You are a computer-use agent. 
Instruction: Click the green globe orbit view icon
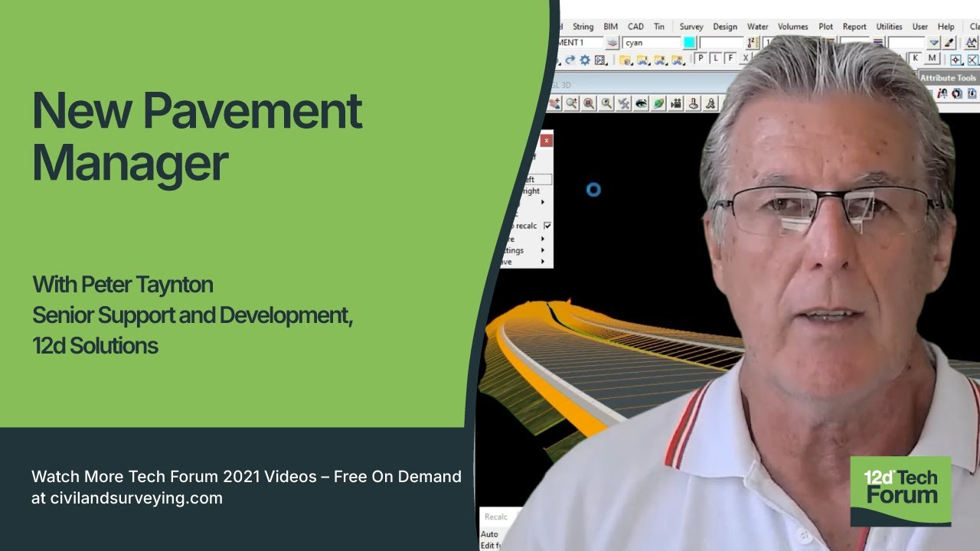(x=658, y=103)
